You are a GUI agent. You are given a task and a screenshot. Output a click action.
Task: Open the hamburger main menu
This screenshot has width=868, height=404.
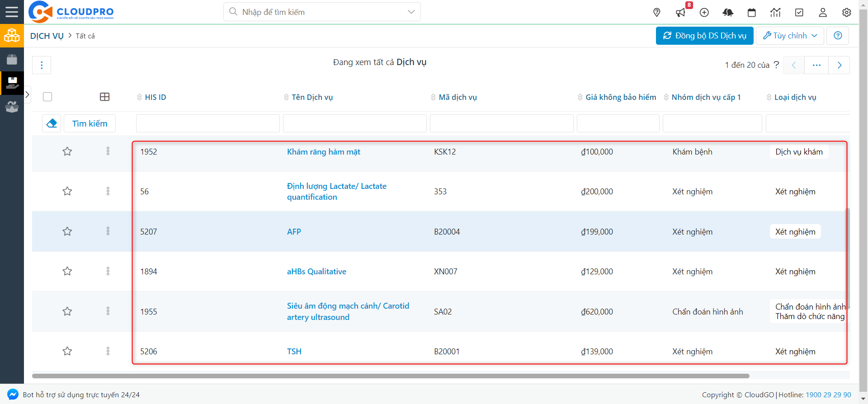click(12, 12)
